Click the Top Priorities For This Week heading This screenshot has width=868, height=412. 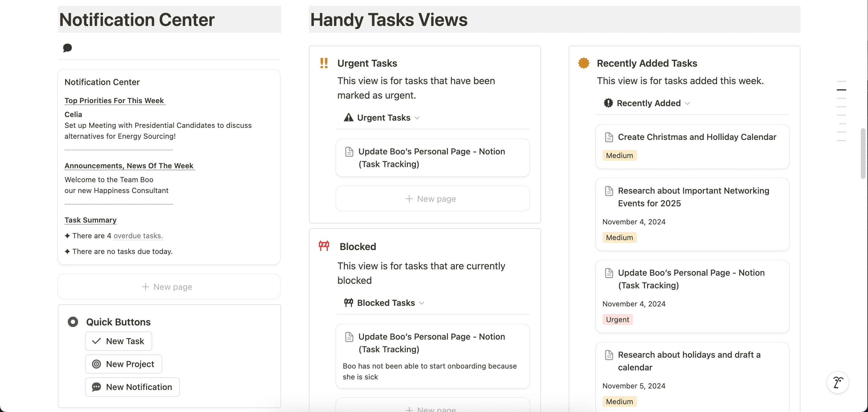point(114,100)
